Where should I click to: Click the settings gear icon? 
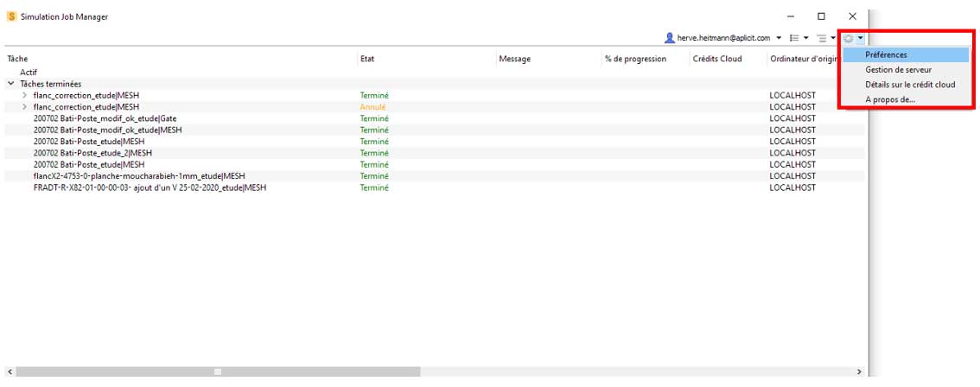click(x=849, y=38)
